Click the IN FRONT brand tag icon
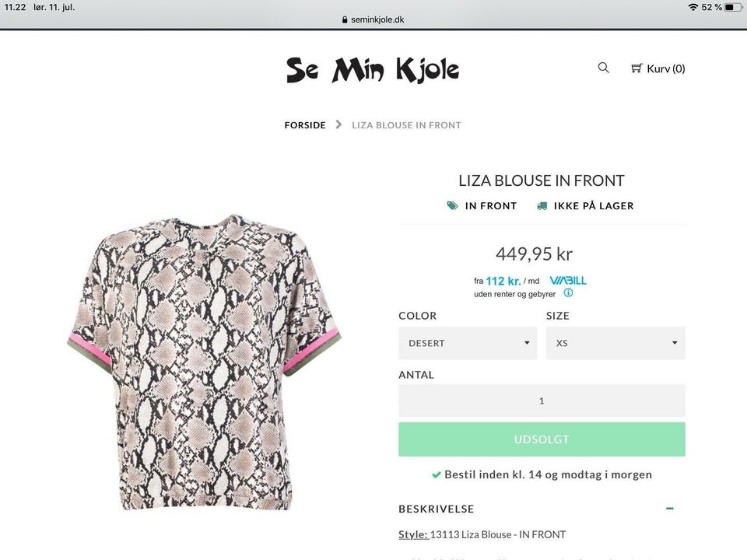The image size is (747, 560). click(452, 206)
